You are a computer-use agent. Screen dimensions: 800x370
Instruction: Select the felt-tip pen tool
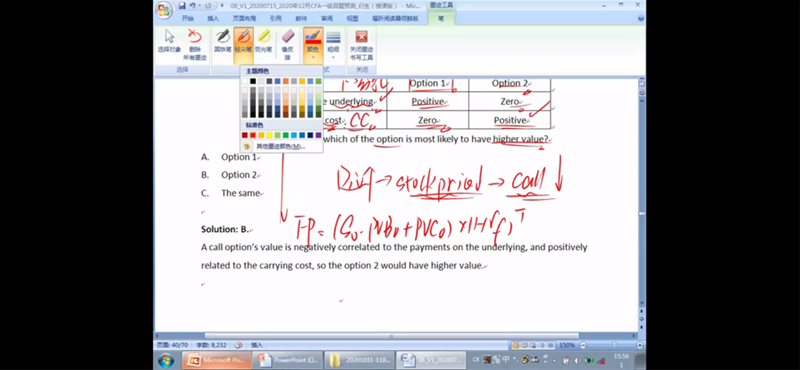click(243, 41)
